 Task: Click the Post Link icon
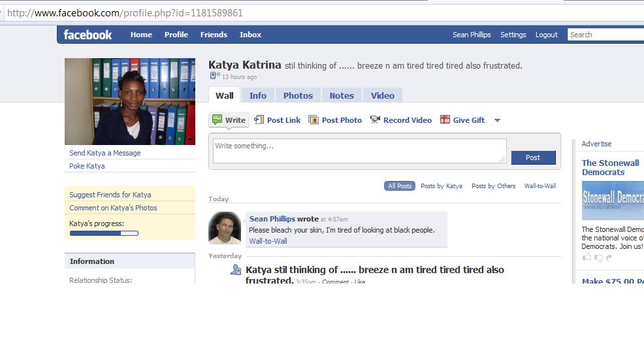pos(259,120)
